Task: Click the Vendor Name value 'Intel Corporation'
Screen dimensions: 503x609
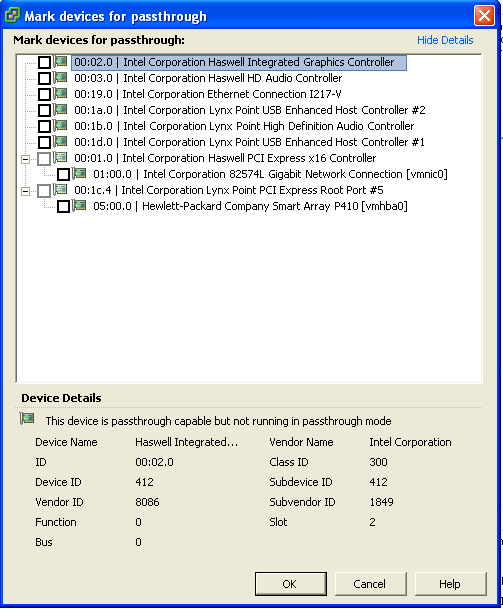Action: pyautogui.click(x=410, y=442)
